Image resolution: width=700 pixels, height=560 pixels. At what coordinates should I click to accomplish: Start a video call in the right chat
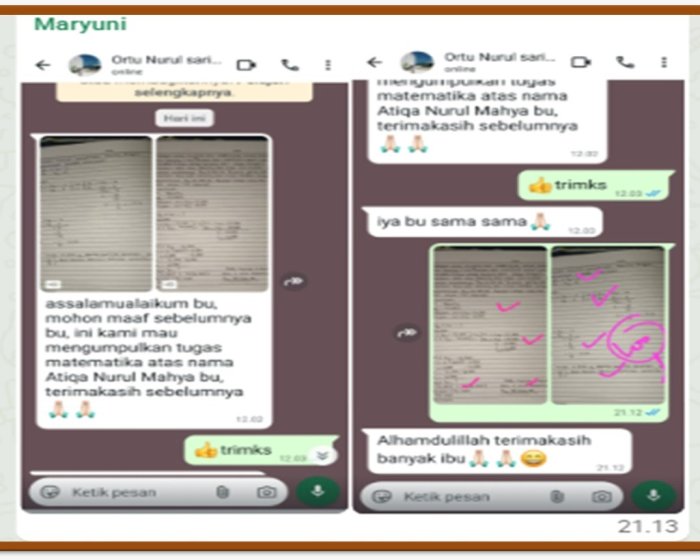[x=580, y=62]
